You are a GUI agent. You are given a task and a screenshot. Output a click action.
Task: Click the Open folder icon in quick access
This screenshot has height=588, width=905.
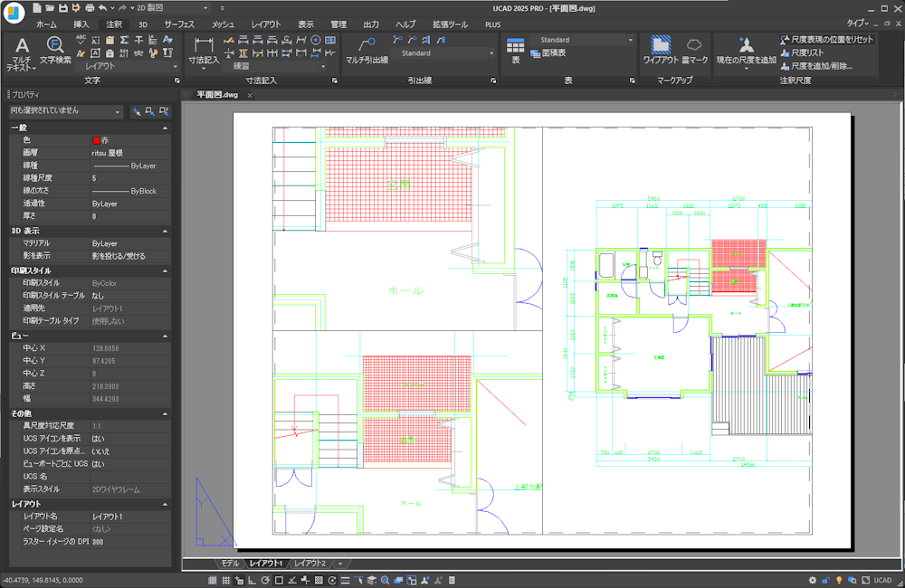click(x=50, y=8)
